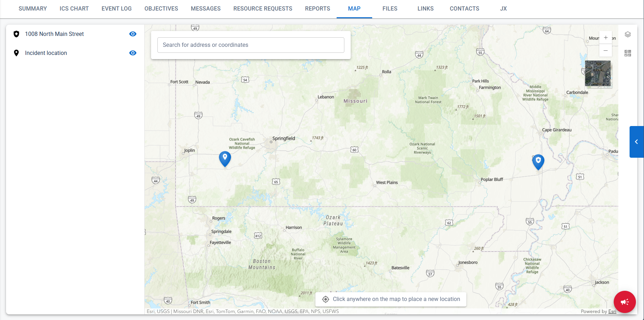644x320 pixels.
Task: Open the LINKS tab
Action: (425, 9)
